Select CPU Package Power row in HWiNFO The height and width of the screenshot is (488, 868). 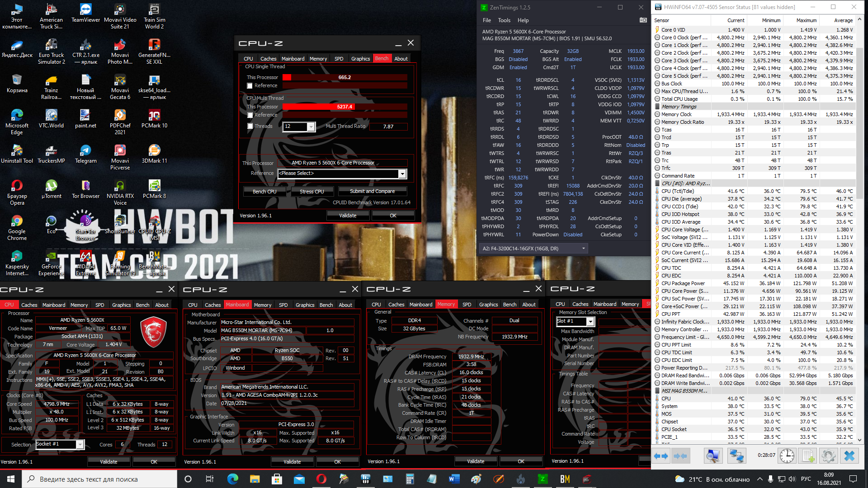[x=755, y=283]
